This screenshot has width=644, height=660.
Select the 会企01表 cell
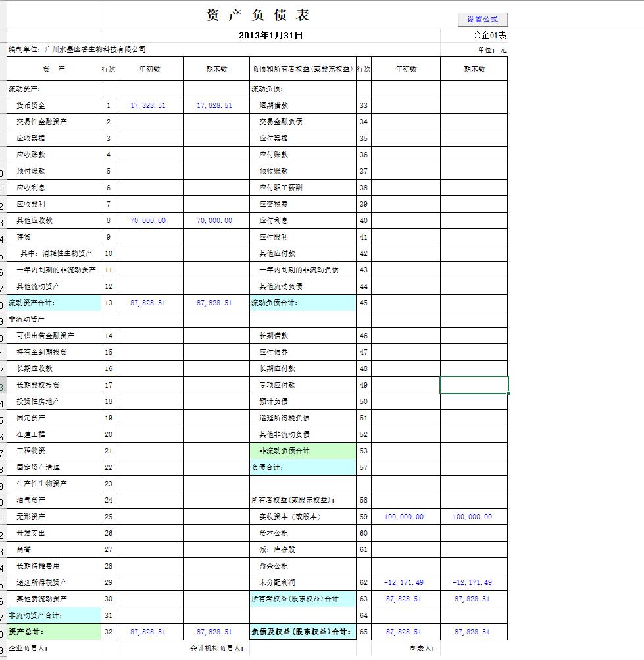click(489, 36)
